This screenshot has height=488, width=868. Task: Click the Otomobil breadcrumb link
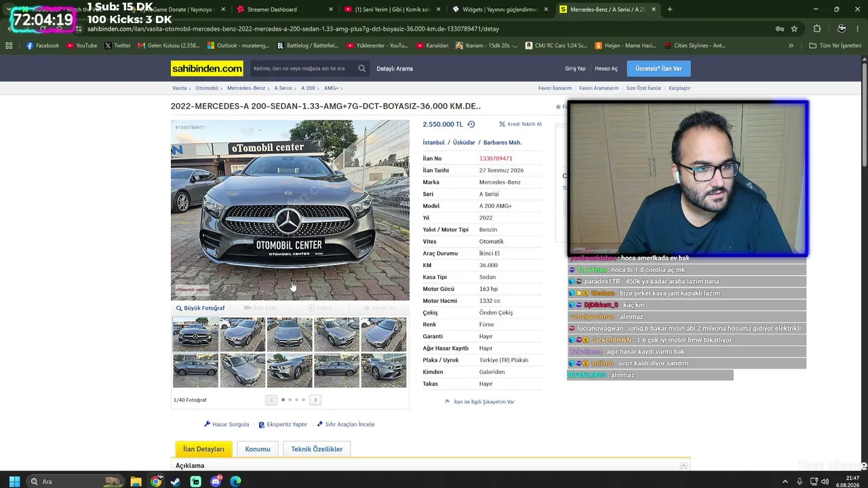(x=207, y=88)
